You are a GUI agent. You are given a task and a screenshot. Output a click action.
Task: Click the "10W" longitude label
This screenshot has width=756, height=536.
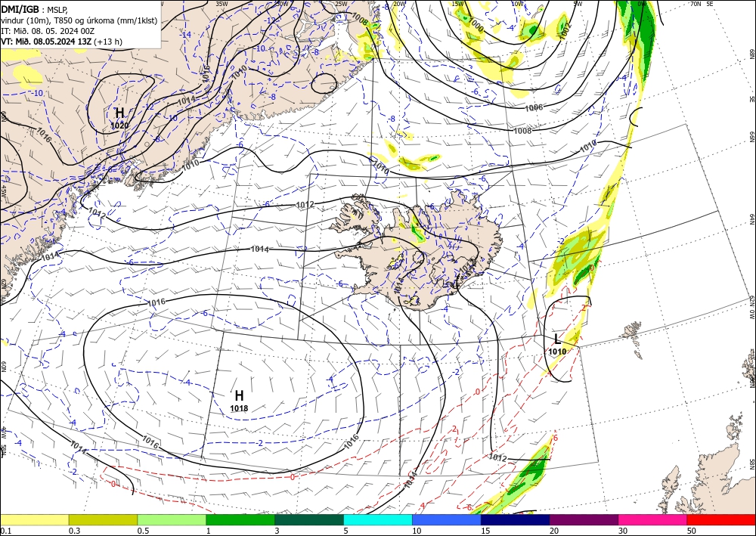tap(517, 4)
